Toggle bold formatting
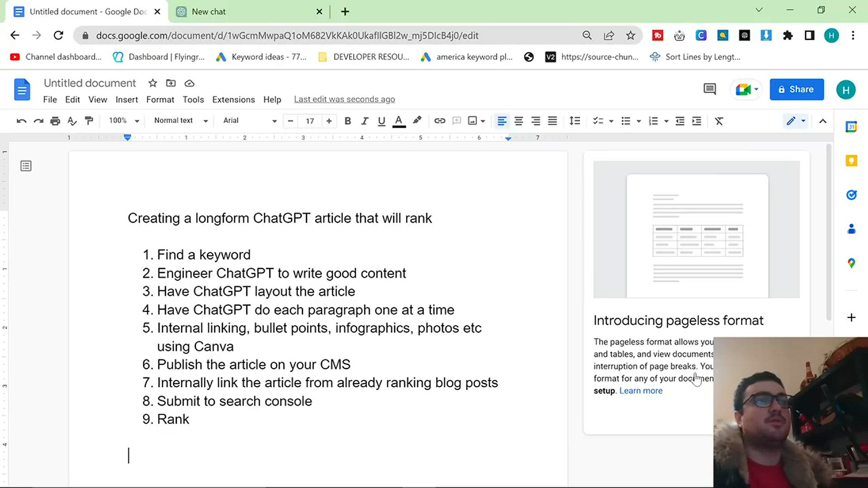 [348, 121]
